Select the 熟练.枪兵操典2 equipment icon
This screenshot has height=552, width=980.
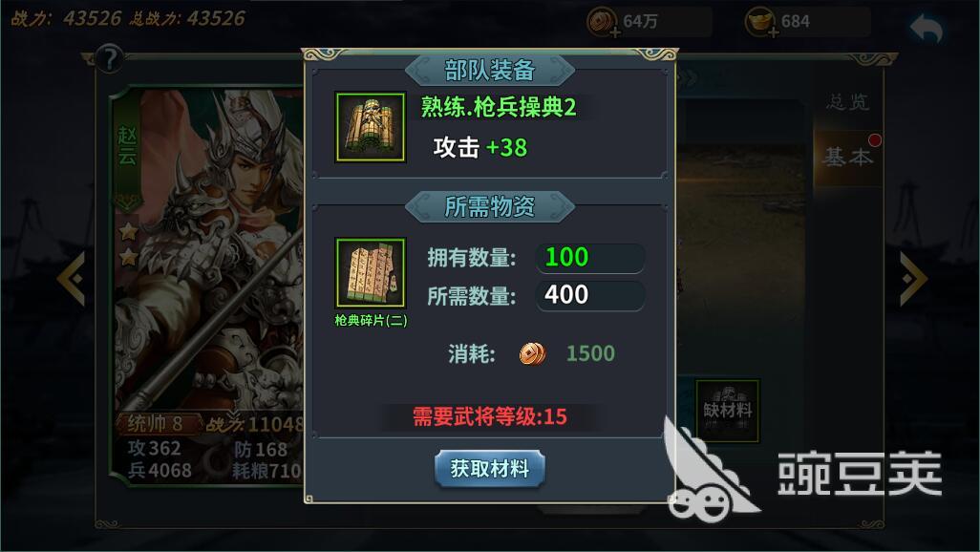click(x=371, y=128)
